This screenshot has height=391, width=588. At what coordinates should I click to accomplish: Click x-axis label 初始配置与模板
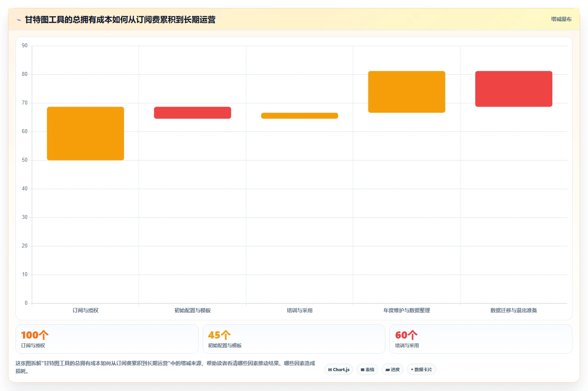[193, 310]
